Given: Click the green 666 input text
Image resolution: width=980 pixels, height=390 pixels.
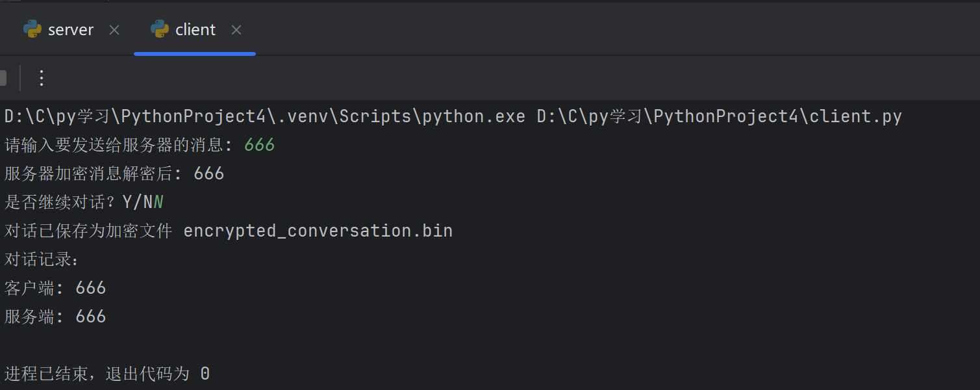Looking at the screenshot, I should [x=260, y=145].
